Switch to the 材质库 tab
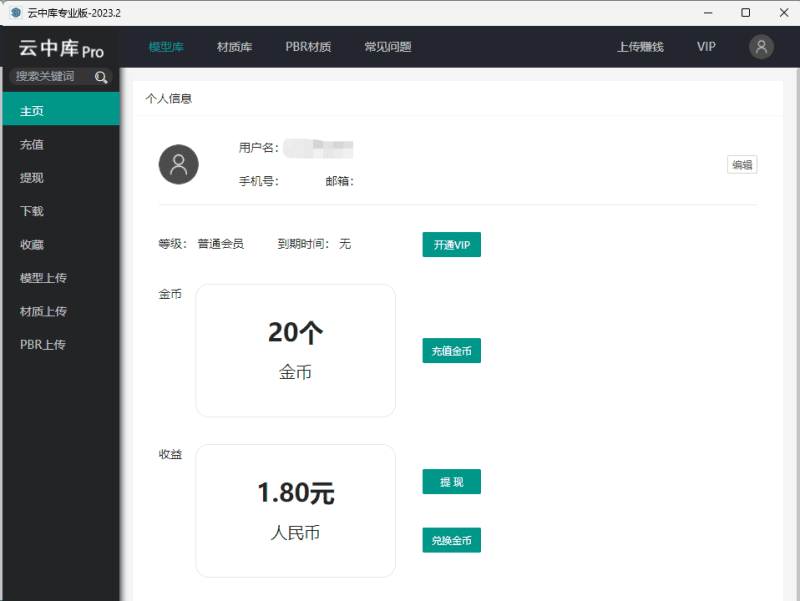Viewport: 800px width, 601px height. click(233, 46)
